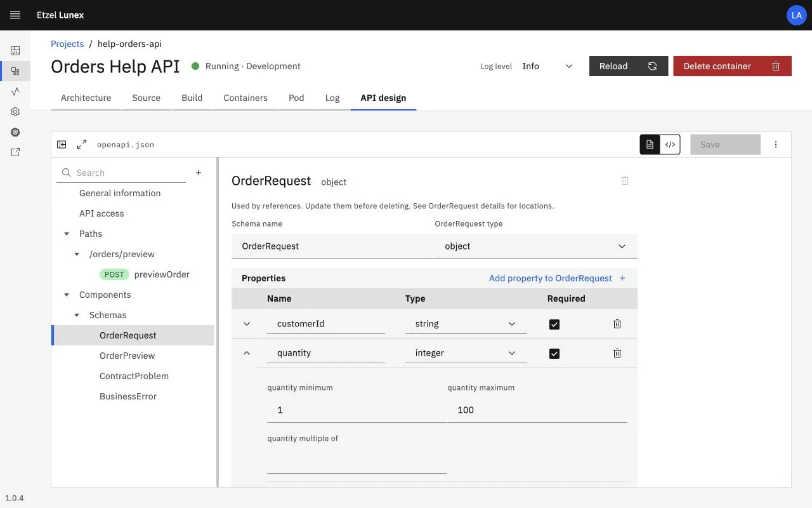Expand the editor to fullscreen
Viewport: 812px width, 508px height.
pyautogui.click(x=82, y=144)
